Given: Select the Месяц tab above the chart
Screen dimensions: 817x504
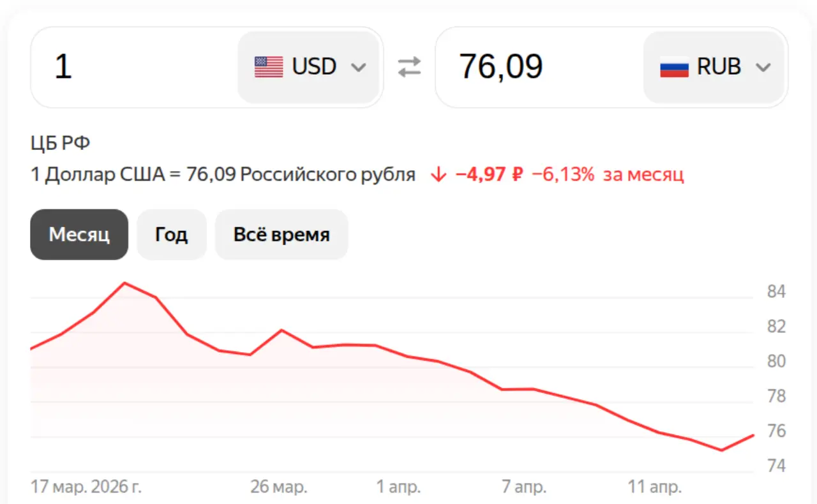Looking at the screenshot, I should [79, 234].
